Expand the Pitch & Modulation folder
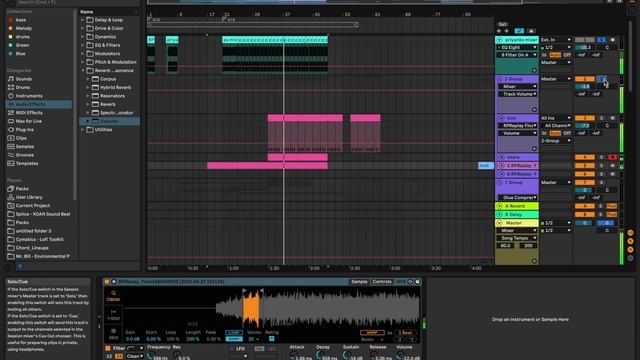The width and height of the screenshot is (640, 360). [82, 62]
